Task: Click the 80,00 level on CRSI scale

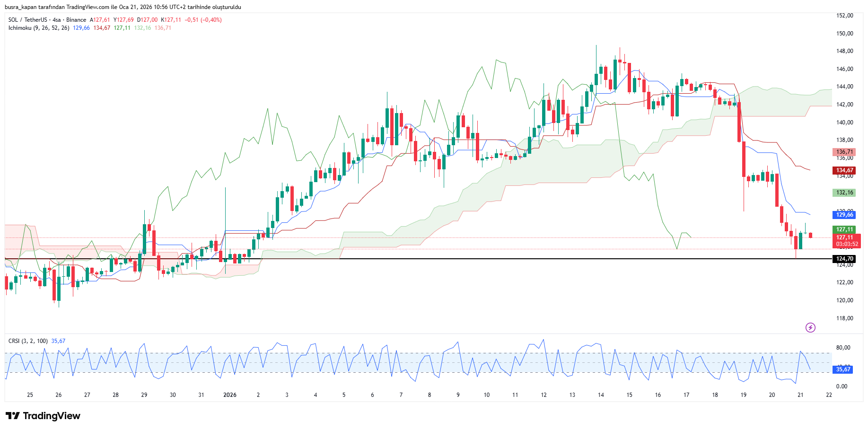Action: pyautogui.click(x=843, y=348)
